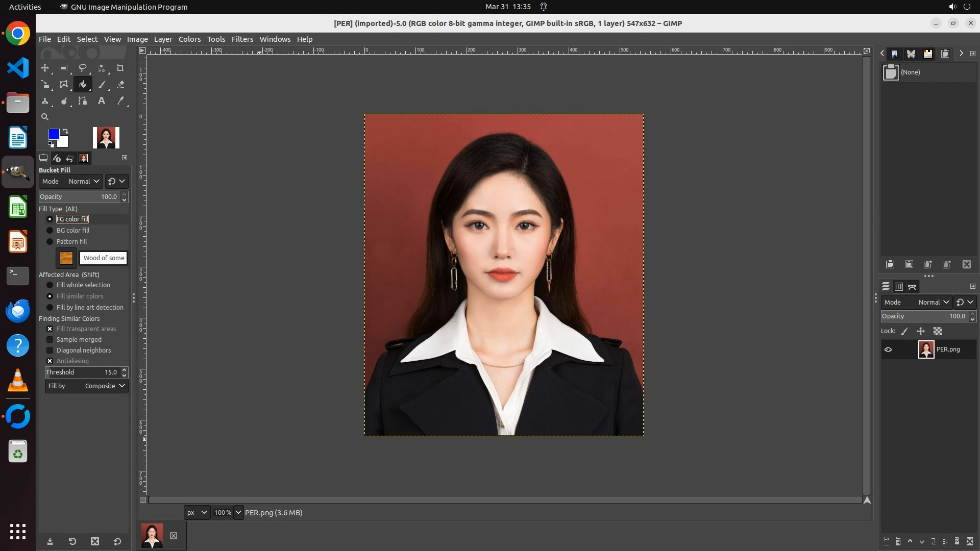Toggle visibility of PER.png layer
The image size is (980, 551).
(888, 349)
